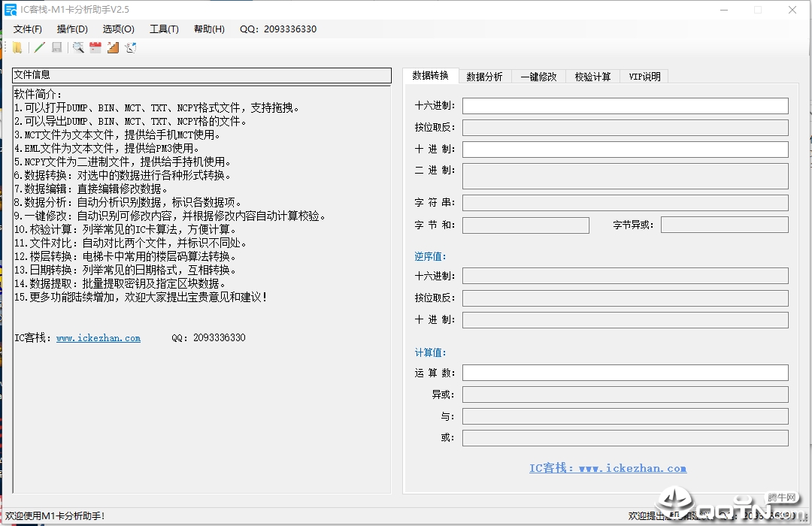Switch to the 一键修改 tab
The height and width of the screenshot is (526, 812).
[x=538, y=76]
